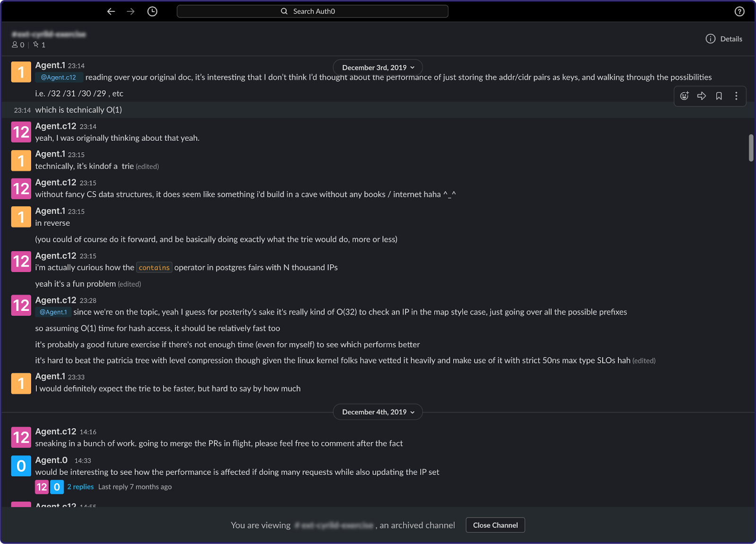Open more actions three-dot menu

pyautogui.click(x=736, y=96)
